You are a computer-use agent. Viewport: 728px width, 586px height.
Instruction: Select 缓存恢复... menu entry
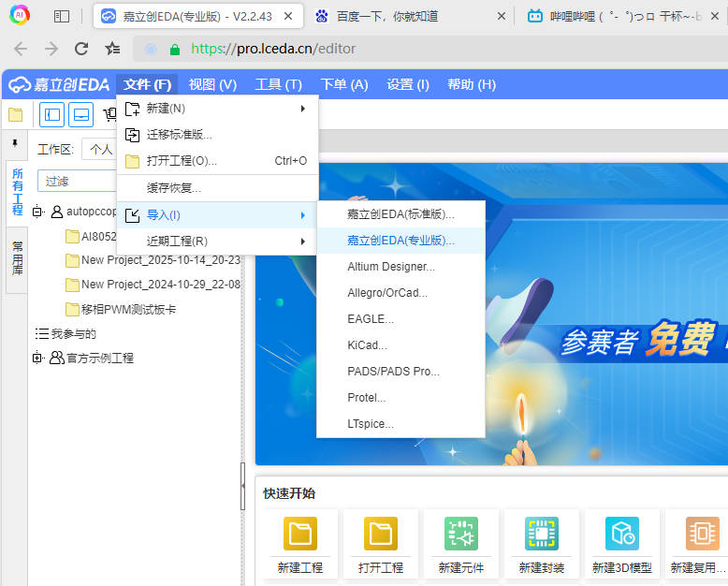point(217,188)
